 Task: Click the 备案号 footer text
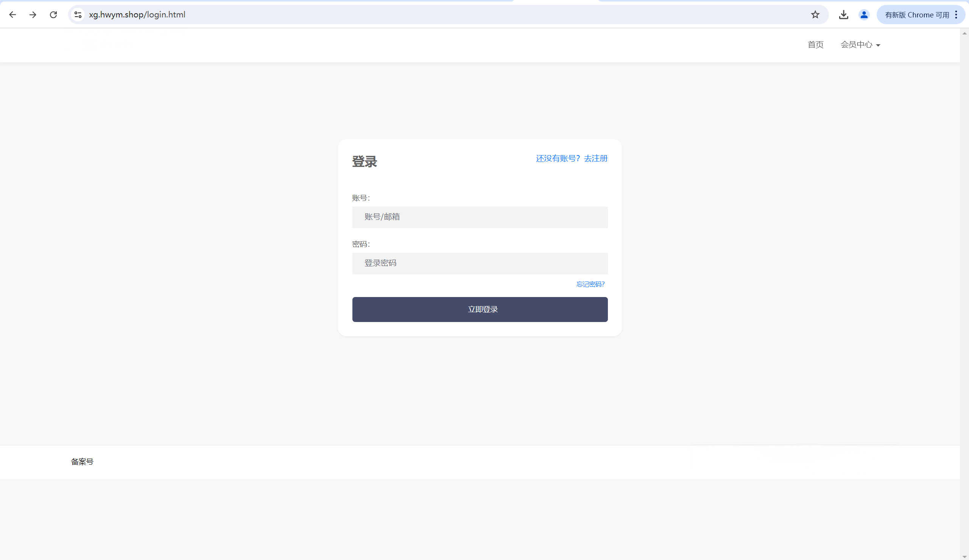tap(82, 462)
